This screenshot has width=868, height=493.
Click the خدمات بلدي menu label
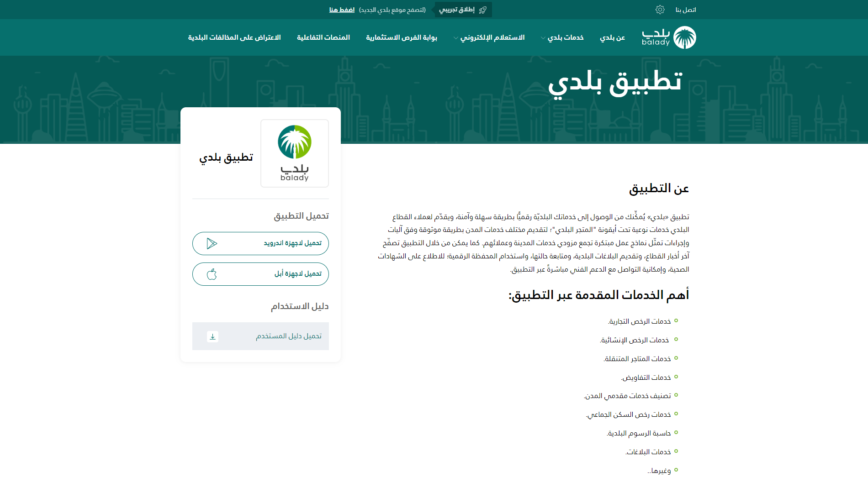click(566, 37)
